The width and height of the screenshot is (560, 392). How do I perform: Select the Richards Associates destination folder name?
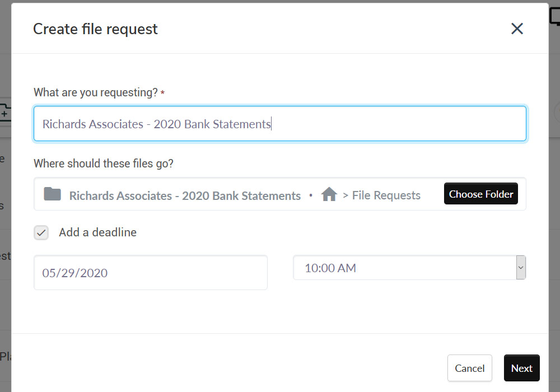(x=185, y=196)
